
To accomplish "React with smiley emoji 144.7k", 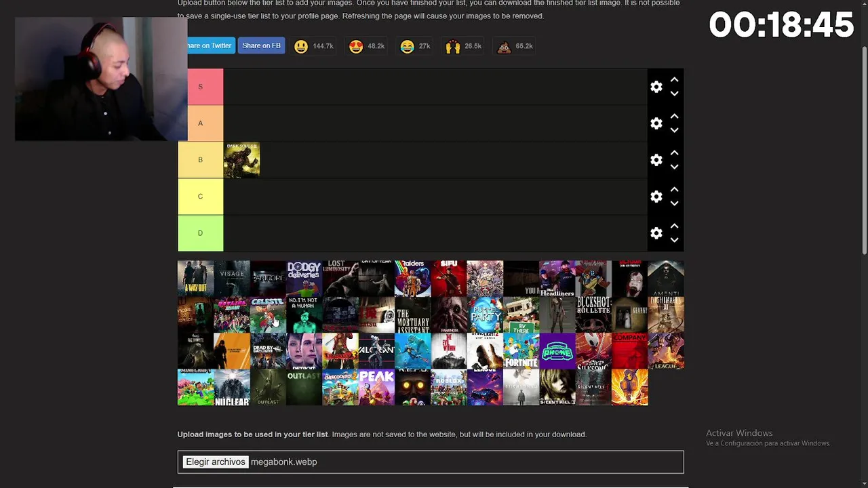I will pos(313,46).
